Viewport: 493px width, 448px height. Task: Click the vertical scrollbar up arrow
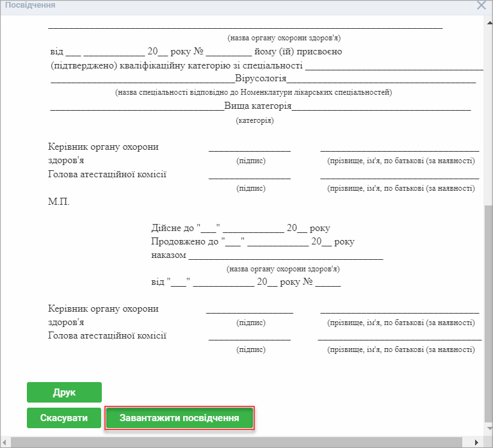pyautogui.click(x=489, y=22)
